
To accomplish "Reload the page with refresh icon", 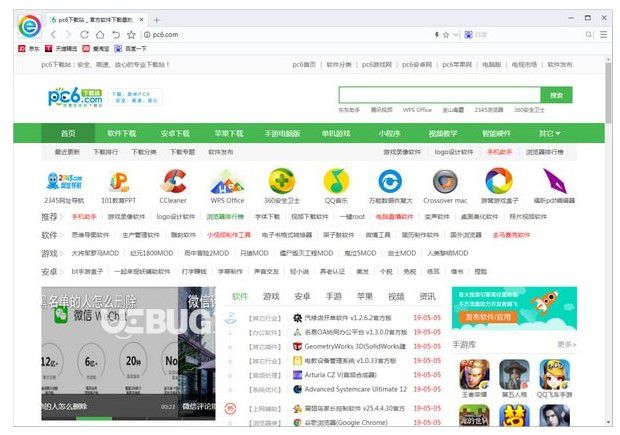I will [84, 35].
